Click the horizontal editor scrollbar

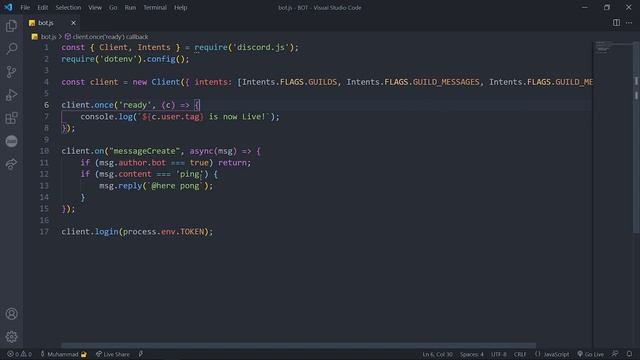pyautogui.click(x=298, y=345)
